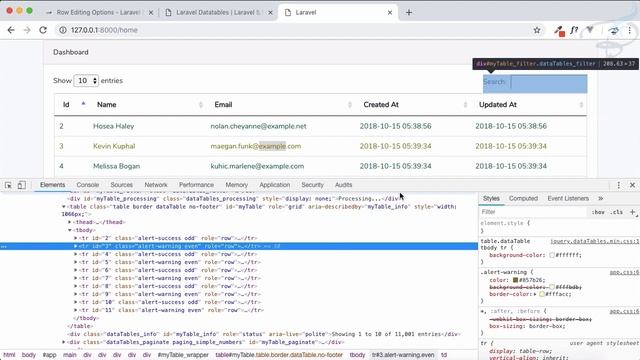Screen dimensions: 640x360
Task: Close the Row Editing Options tab
Action: 151,13
